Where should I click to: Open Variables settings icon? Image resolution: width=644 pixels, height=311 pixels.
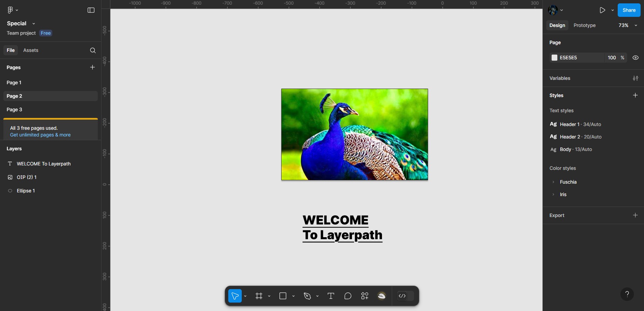pyautogui.click(x=635, y=78)
